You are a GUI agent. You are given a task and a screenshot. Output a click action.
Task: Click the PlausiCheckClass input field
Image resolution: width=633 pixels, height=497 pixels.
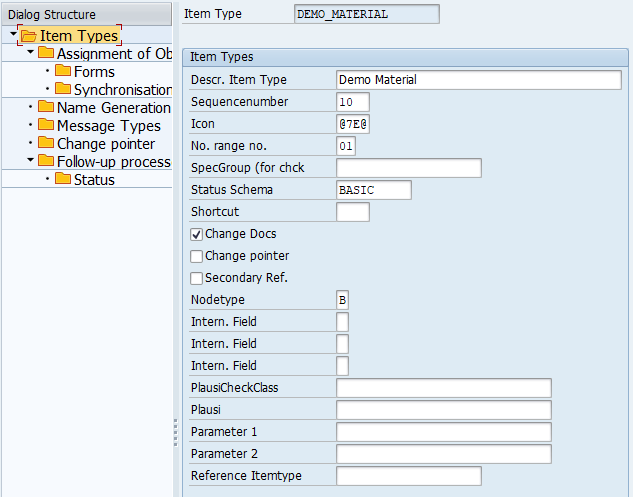click(444, 388)
